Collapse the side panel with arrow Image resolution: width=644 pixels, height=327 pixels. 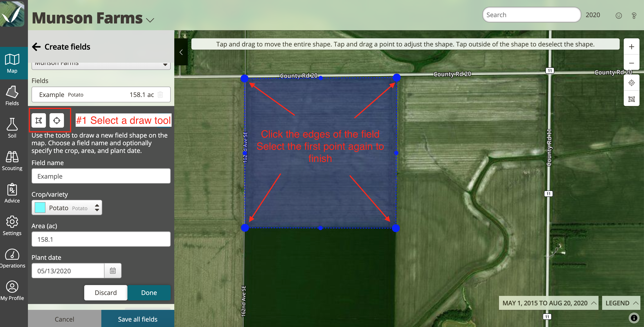pyautogui.click(x=181, y=52)
